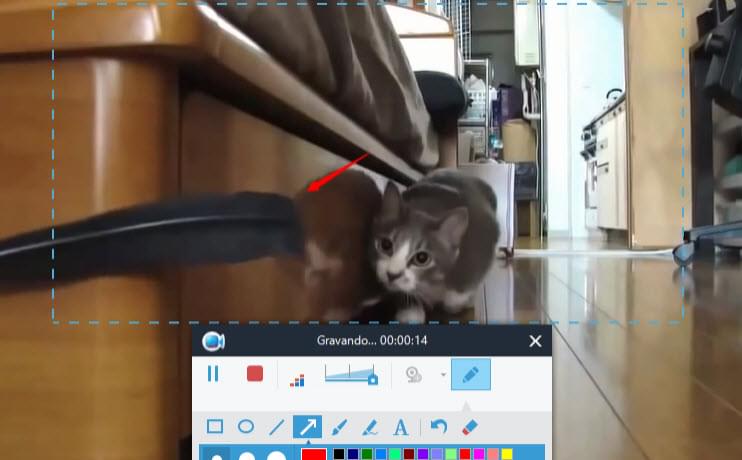Select the Ellipse drawing tool
Image resolution: width=742 pixels, height=460 pixels.
point(245,427)
